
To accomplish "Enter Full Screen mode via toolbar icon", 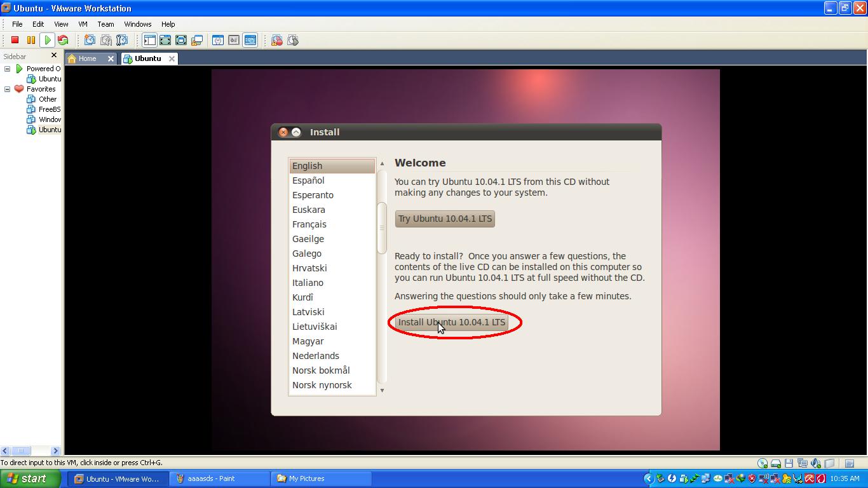I will 181,40.
